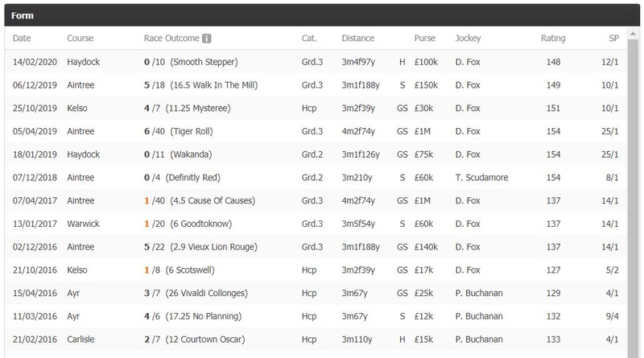The width and height of the screenshot is (644, 358).
Task: Click the Rating column header
Action: [553, 38]
